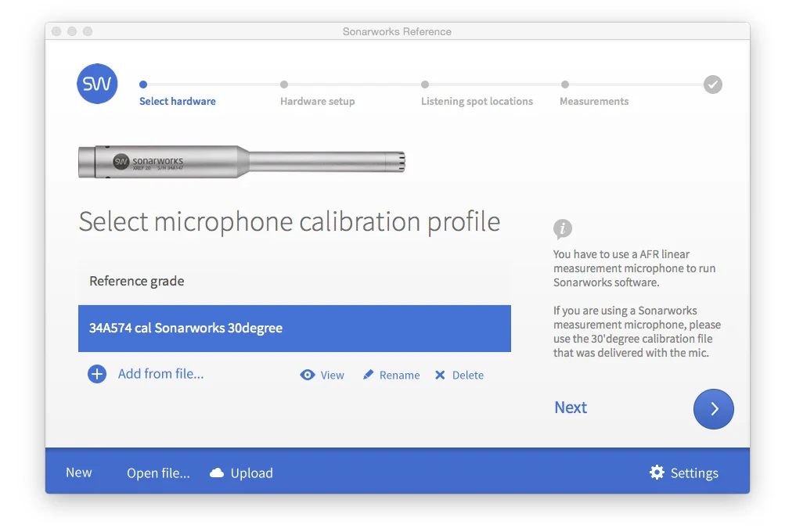Click the Sonarworks Reference window title
The width and height of the screenshot is (796, 532).
397,31
